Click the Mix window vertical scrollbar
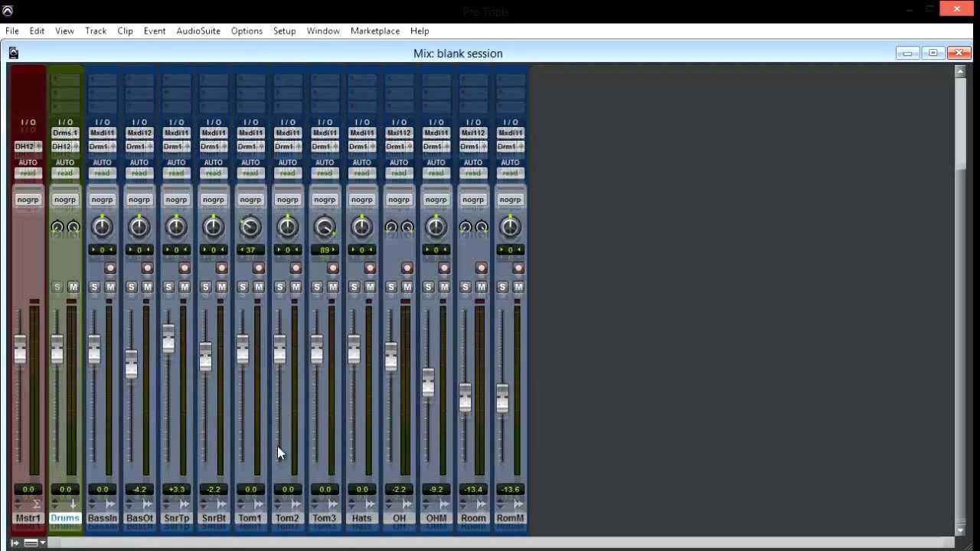Viewport: 980px width, 551px height. [960, 300]
